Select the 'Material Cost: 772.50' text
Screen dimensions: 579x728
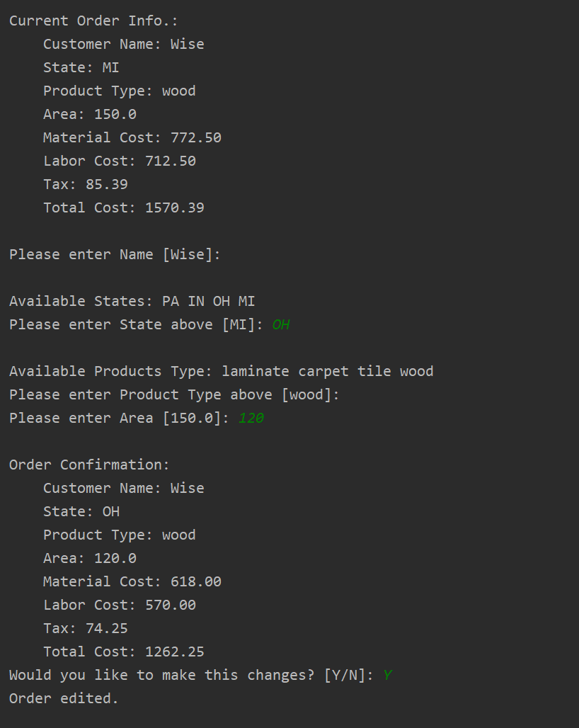tap(132, 137)
